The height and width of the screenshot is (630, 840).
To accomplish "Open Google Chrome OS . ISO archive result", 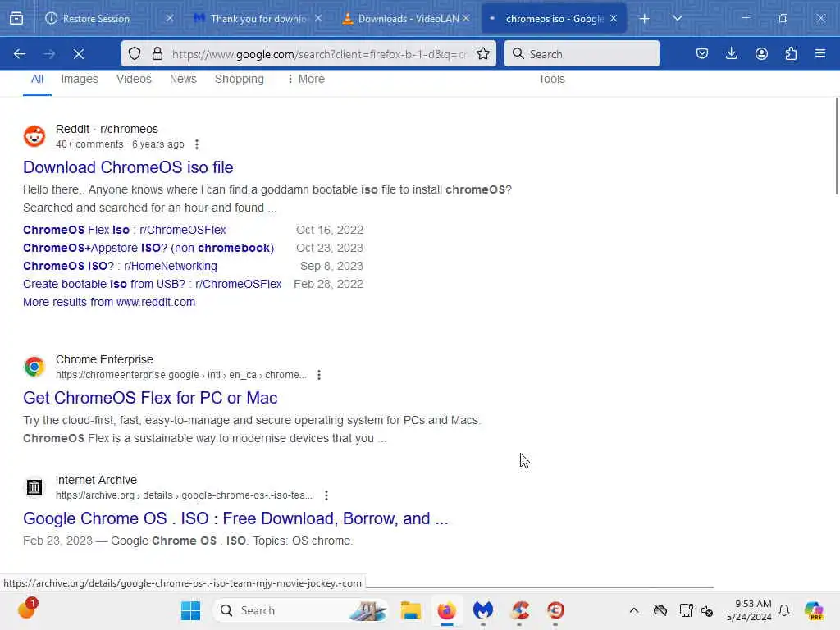I will pos(235,518).
